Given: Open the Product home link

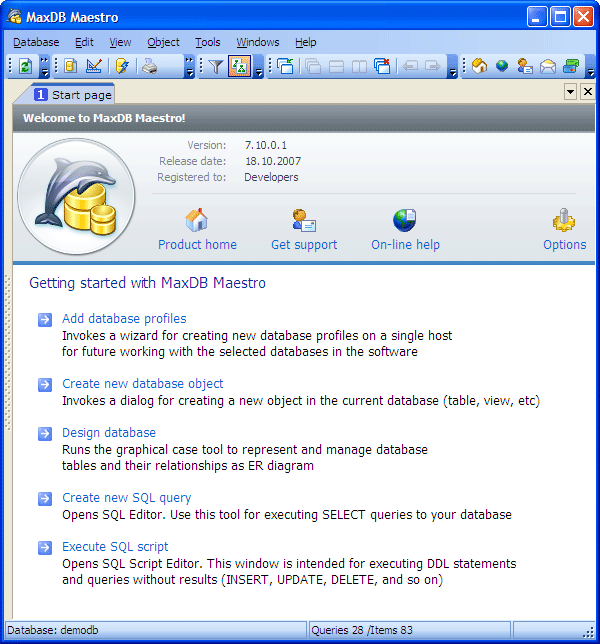Looking at the screenshot, I should 198,245.
